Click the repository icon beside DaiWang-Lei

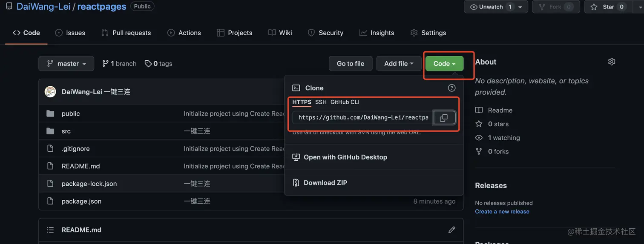pyautogui.click(x=9, y=6)
